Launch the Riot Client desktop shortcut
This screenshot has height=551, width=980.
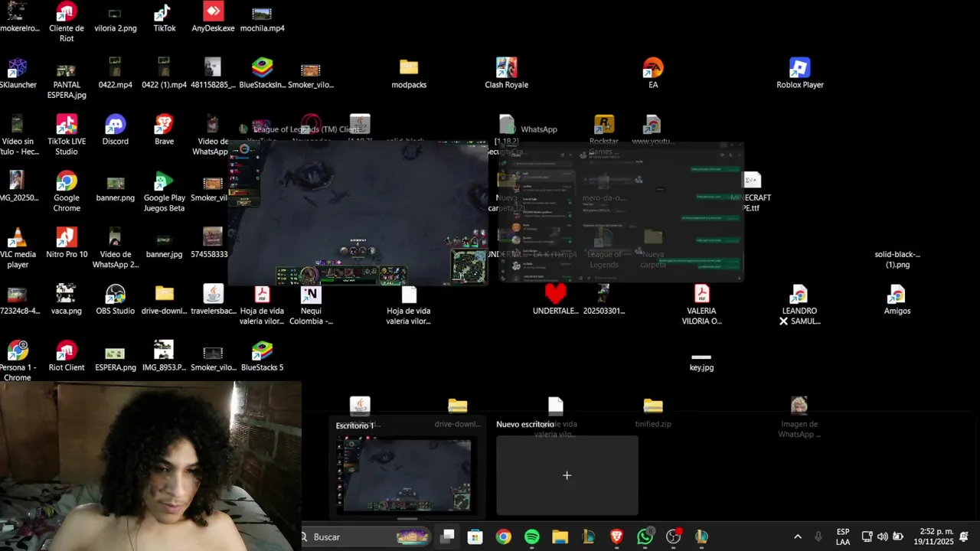point(67,357)
